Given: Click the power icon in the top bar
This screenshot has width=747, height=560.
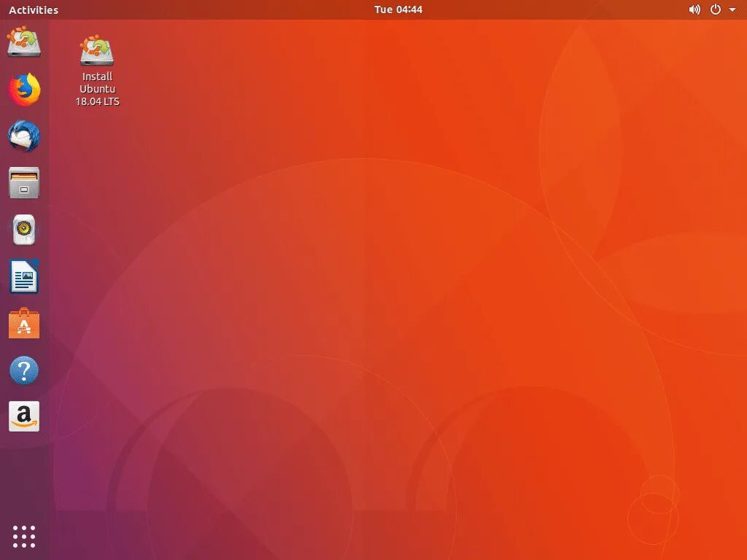Looking at the screenshot, I should 716,9.
